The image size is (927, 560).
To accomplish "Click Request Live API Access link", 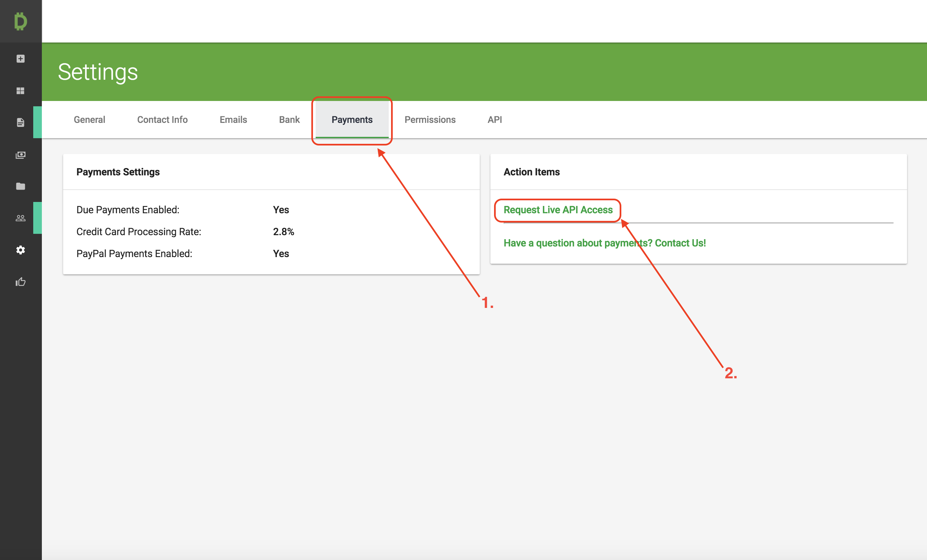I will 558,210.
